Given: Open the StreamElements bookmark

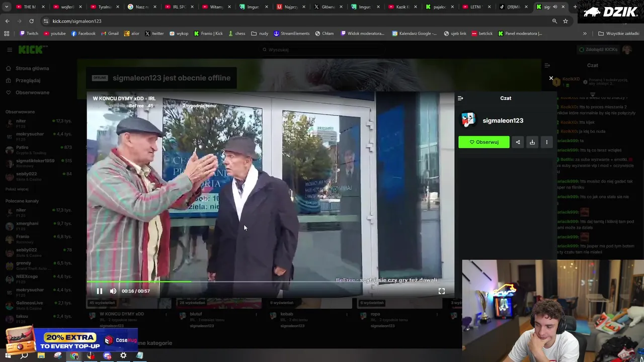Looking at the screenshot, I should tap(291, 34).
